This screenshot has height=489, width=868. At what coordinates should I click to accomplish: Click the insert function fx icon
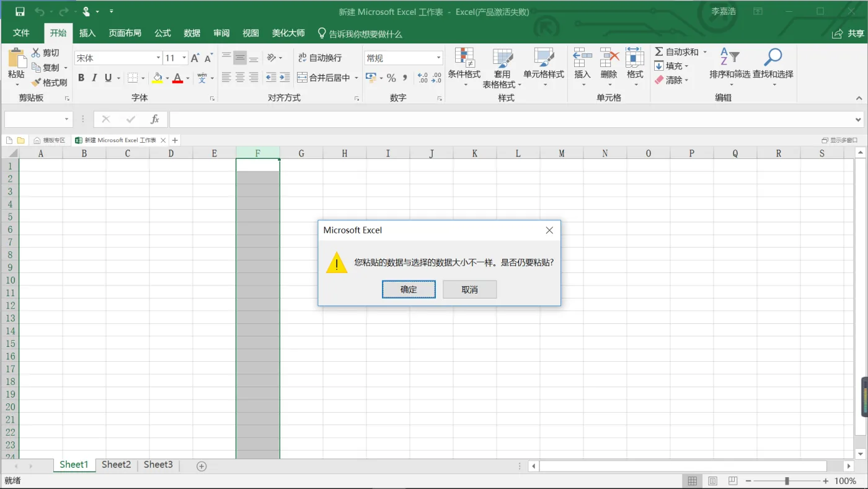pos(155,119)
